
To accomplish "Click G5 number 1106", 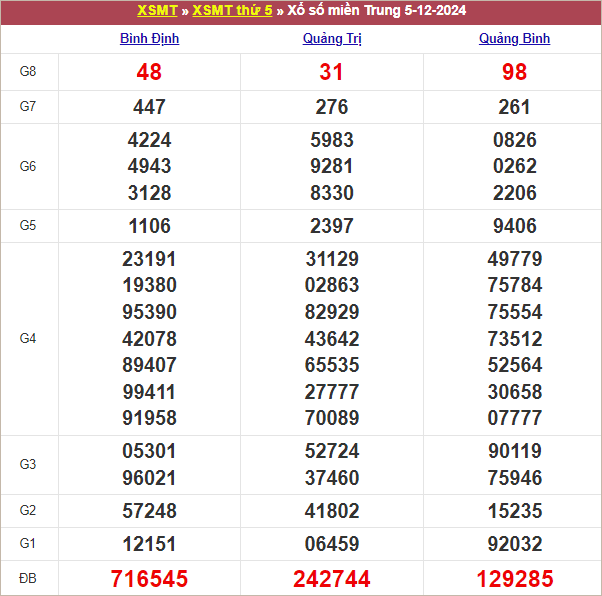I will 149,226.
